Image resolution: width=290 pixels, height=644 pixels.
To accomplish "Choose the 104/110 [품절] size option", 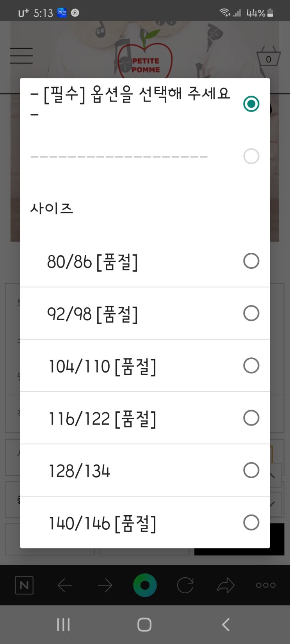I will click(145, 366).
